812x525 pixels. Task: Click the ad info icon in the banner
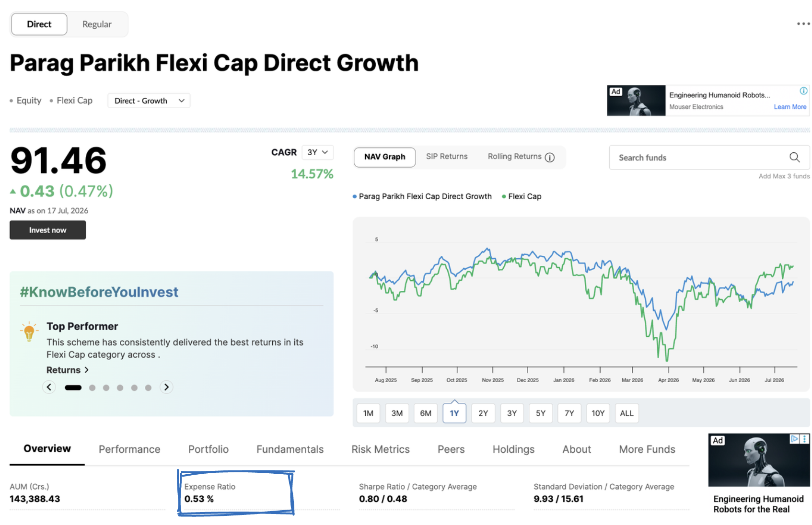tap(803, 91)
